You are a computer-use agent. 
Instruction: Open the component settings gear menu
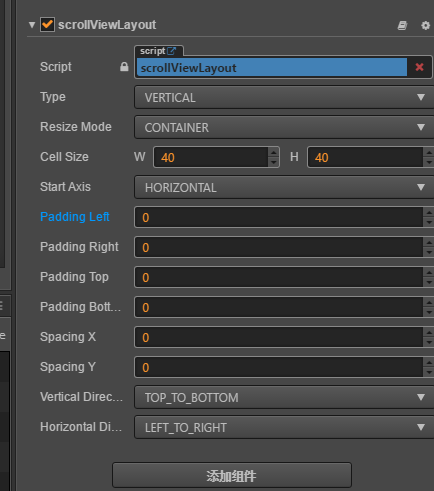click(425, 25)
